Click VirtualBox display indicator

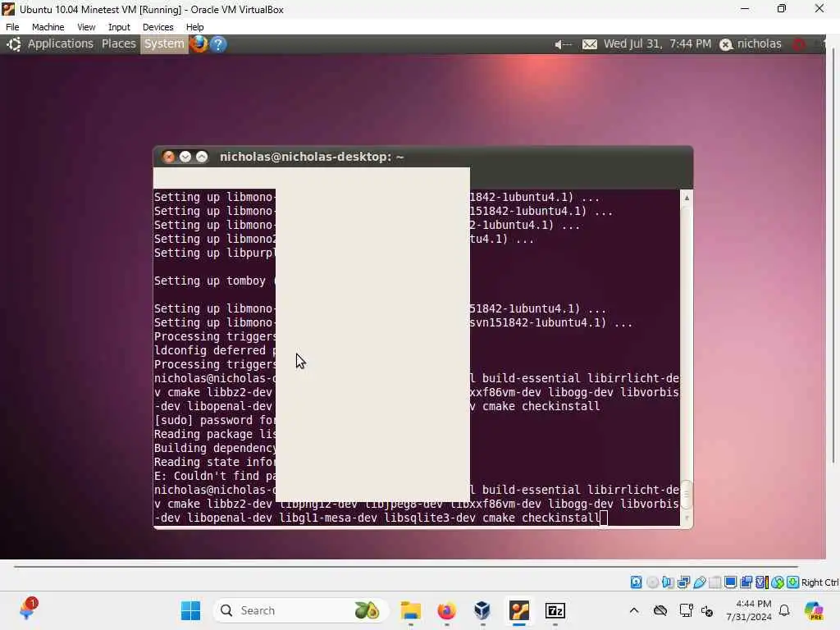tap(730, 582)
